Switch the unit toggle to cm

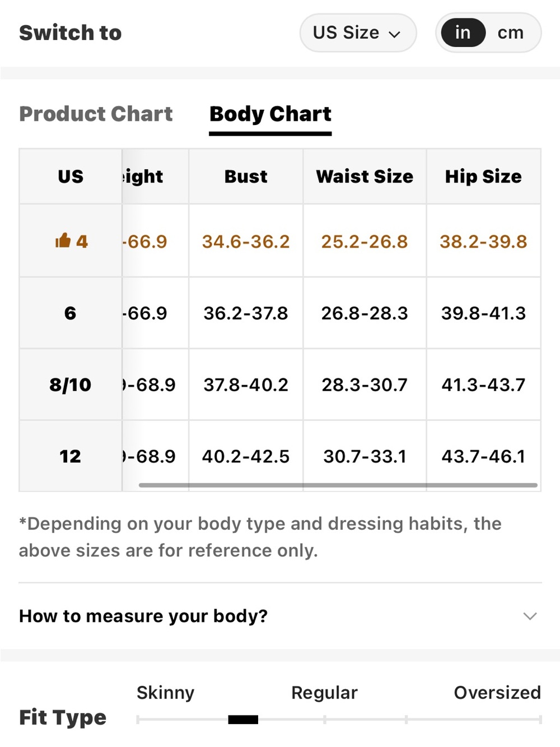(x=510, y=33)
